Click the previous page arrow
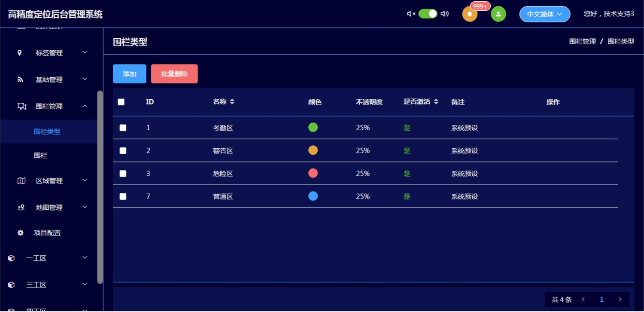This screenshot has width=644, height=312. point(583,300)
